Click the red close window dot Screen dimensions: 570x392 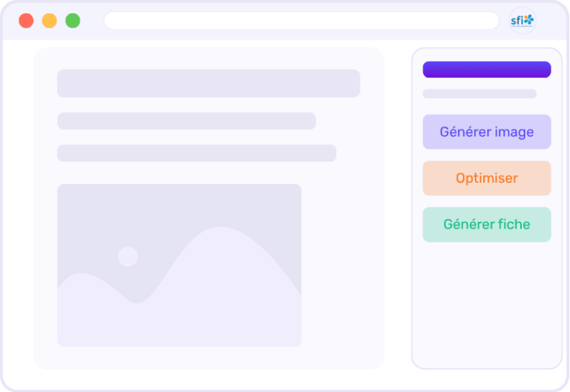[26, 21]
